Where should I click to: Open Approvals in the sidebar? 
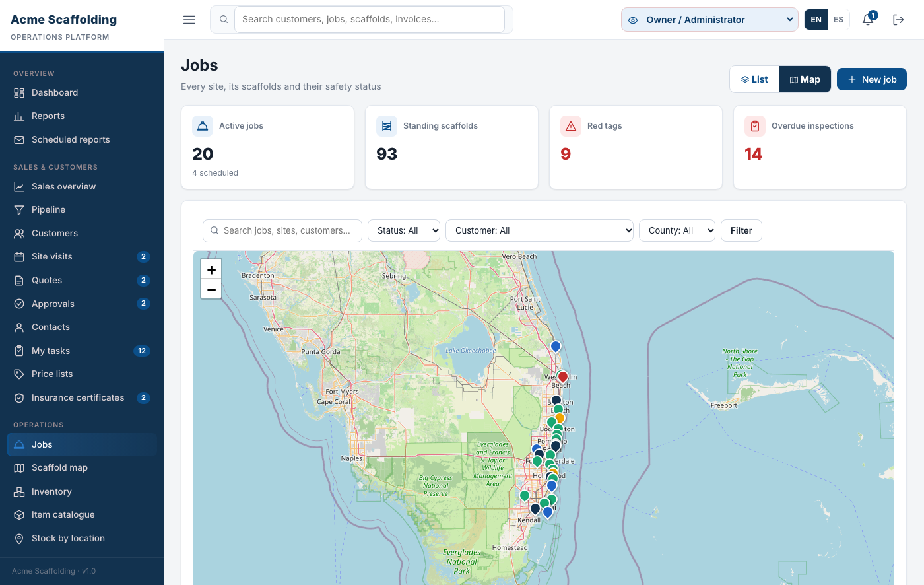82,304
